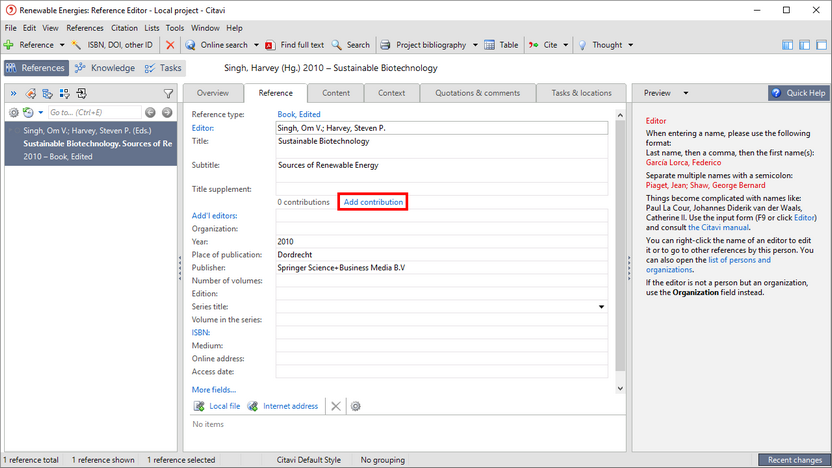Select the first layout icon of three at top right
The image size is (832, 468).
(787, 45)
